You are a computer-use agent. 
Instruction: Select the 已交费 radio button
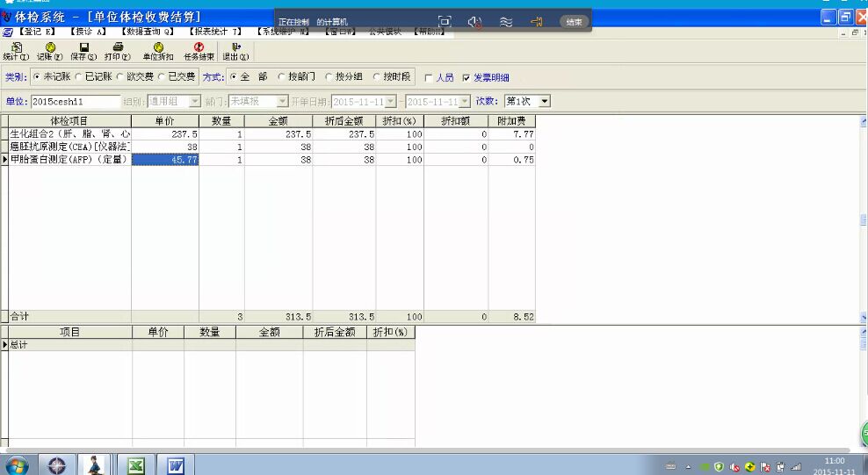coord(161,77)
